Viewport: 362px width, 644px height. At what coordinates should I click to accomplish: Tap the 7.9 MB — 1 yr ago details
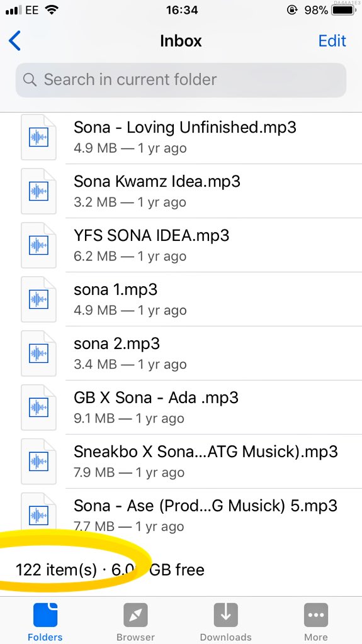[x=129, y=472]
